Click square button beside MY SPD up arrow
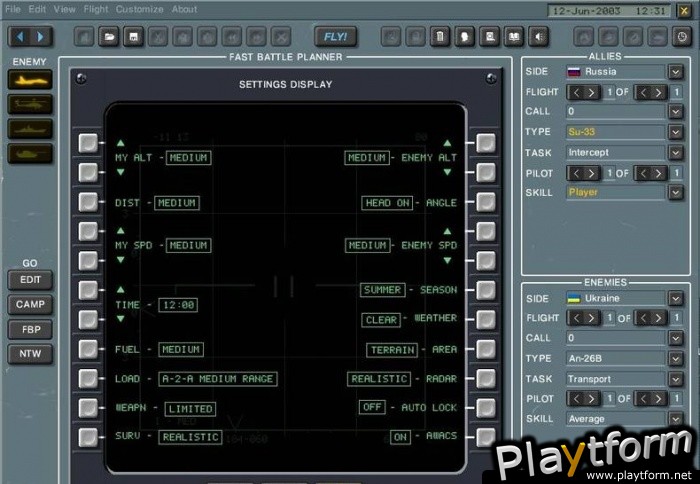Image resolution: width=700 pixels, height=484 pixels. (x=88, y=231)
